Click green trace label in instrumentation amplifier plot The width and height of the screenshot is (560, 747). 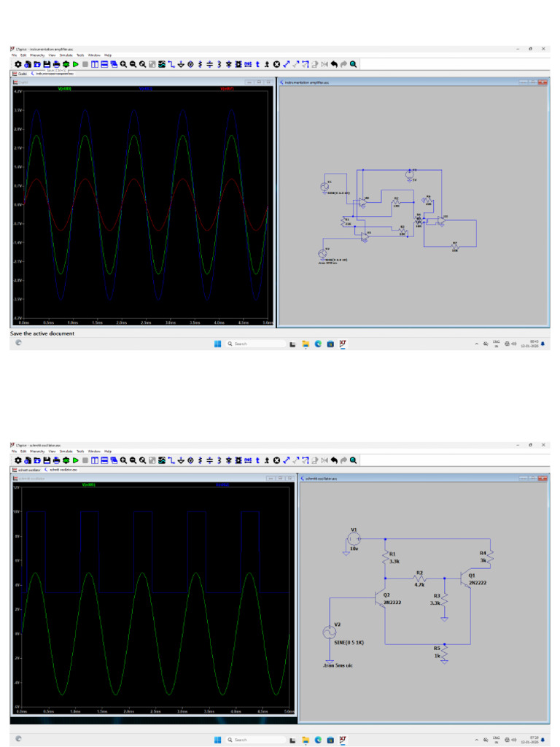[x=65, y=88]
